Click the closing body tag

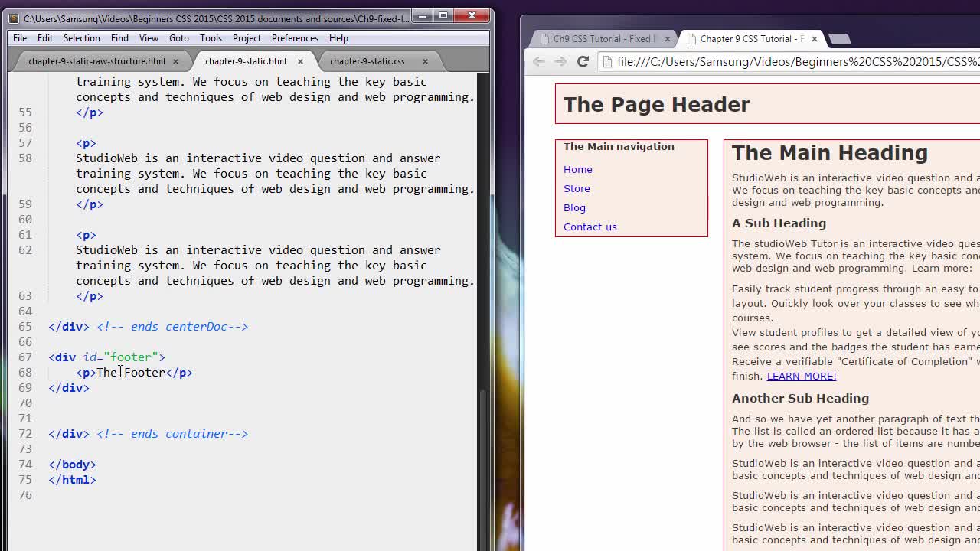pyautogui.click(x=72, y=464)
